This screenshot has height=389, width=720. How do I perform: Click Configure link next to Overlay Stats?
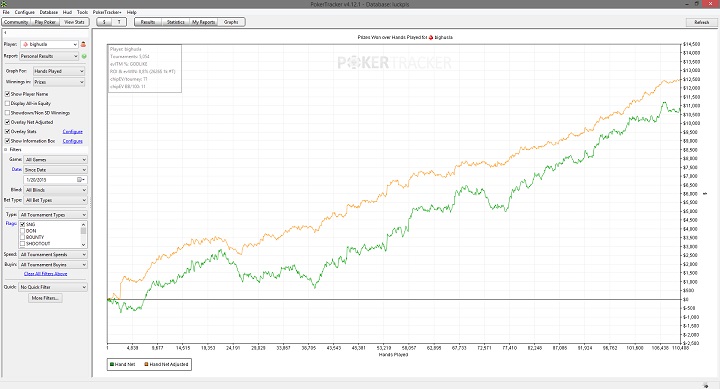(x=73, y=132)
